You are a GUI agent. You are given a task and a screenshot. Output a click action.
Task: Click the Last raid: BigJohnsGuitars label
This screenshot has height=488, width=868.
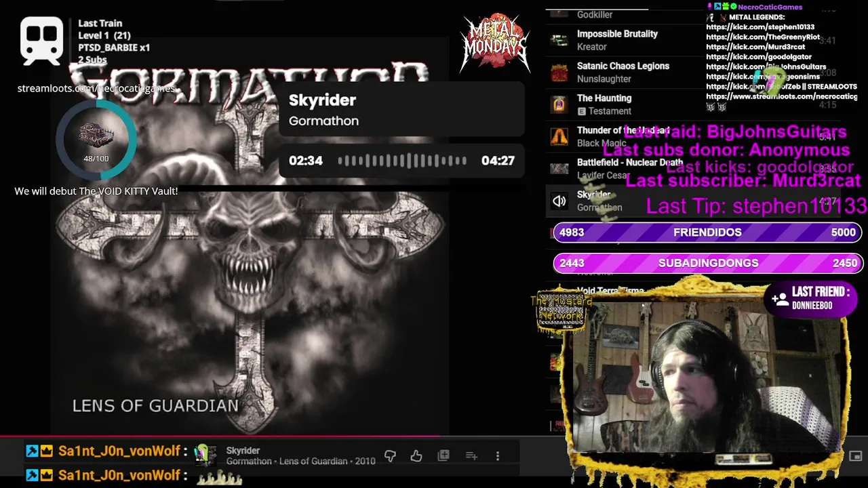point(734,131)
